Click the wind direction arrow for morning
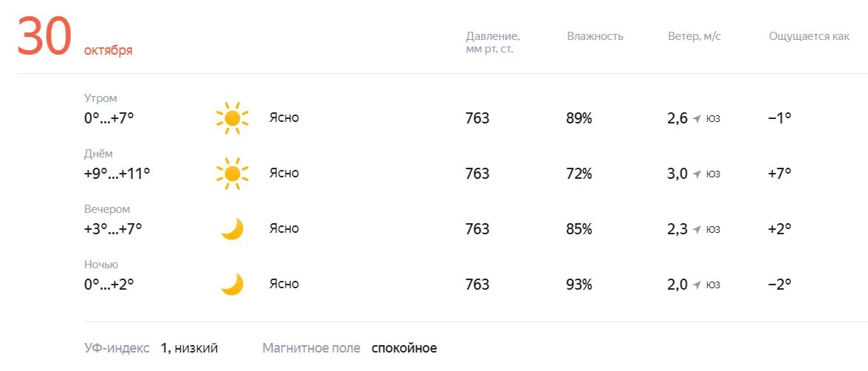This screenshot has height=371, width=868. [696, 119]
